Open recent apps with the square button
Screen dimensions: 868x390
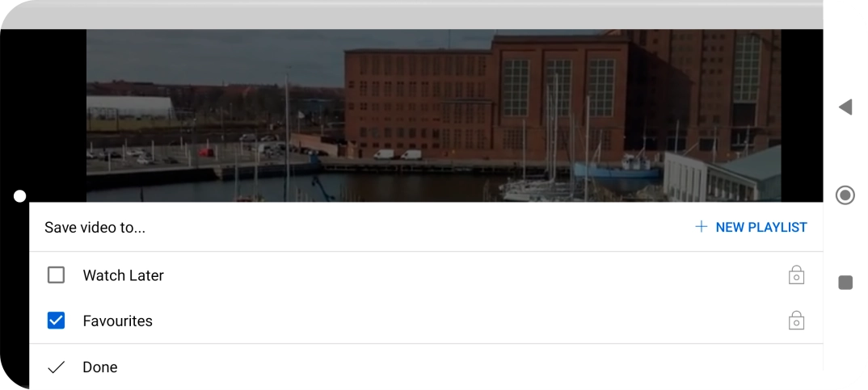pyautogui.click(x=845, y=283)
